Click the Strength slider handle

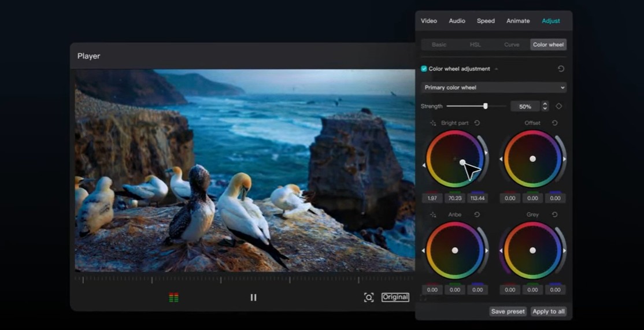point(486,106)
